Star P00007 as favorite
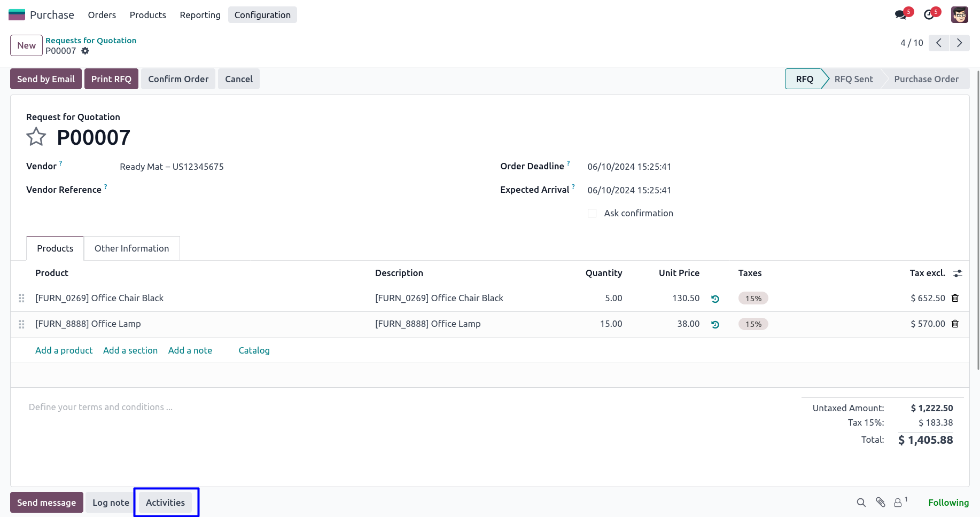Viewport: 980px width, 517px height. tap(36, 137)
